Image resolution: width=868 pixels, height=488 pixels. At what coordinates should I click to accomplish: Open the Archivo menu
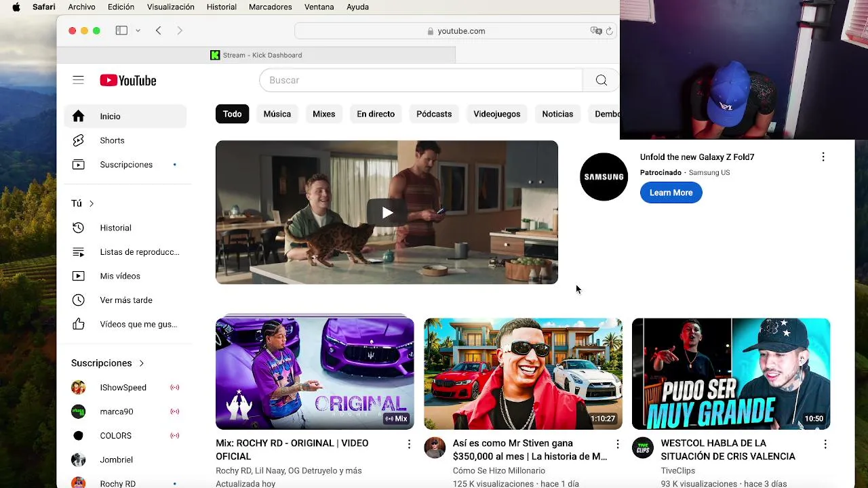point(81,7)
